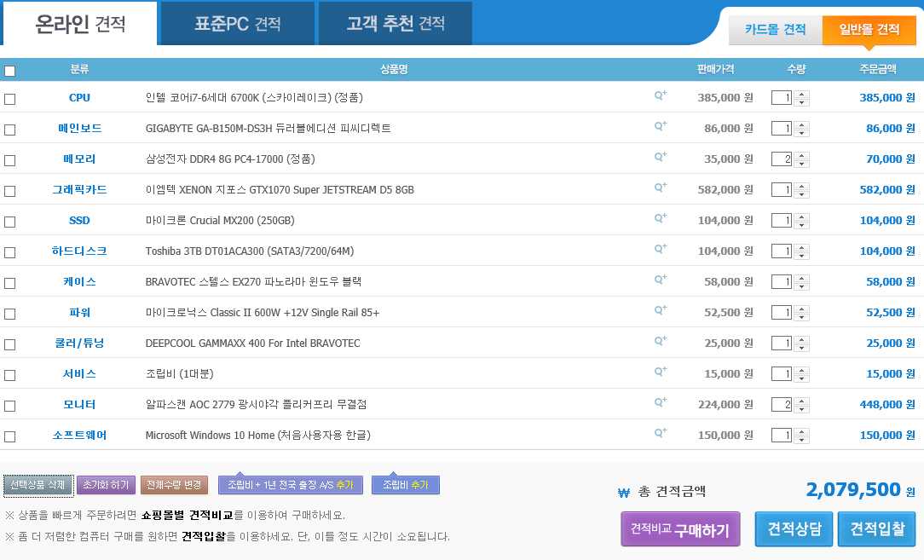Click the magnifier icon for SSD row

point(660,219)
